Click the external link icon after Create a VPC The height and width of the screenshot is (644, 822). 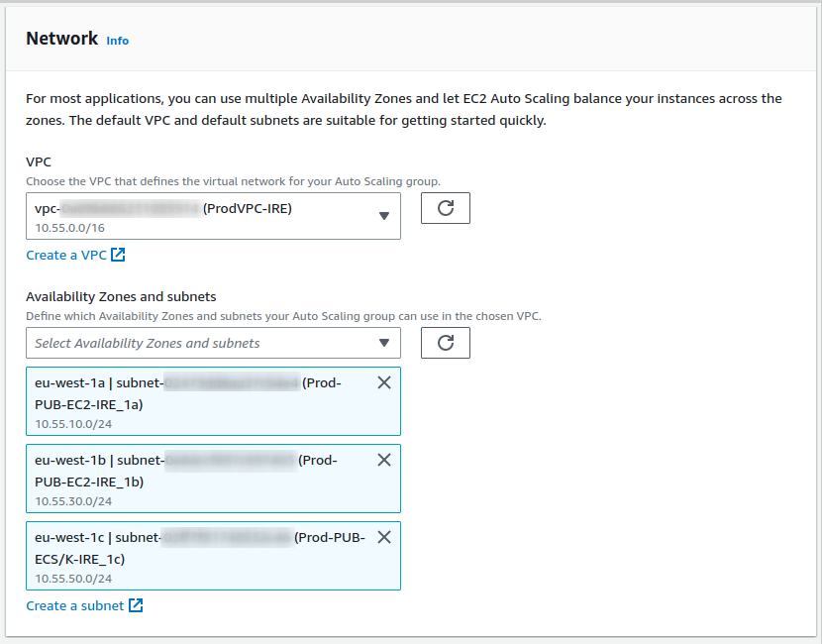tap(118, 256)
